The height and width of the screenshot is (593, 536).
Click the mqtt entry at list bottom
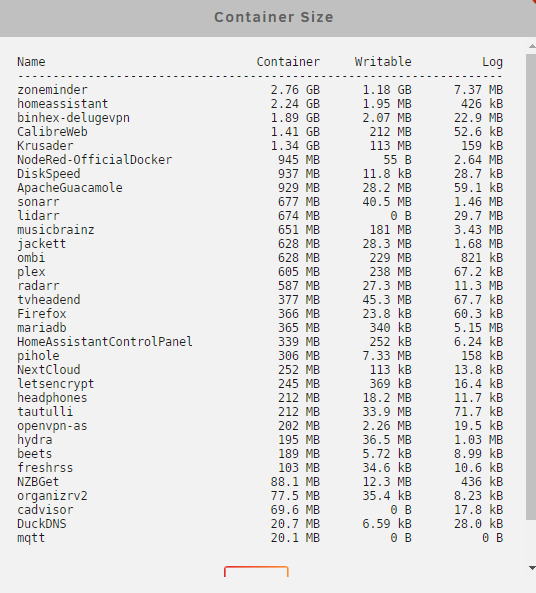click(x=31, y=538)
